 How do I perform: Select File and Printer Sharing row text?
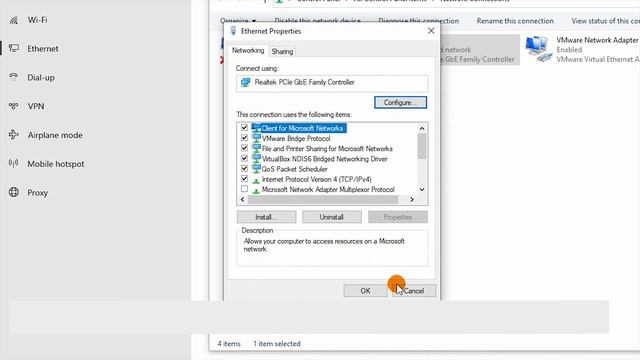(x=327, y=149)
